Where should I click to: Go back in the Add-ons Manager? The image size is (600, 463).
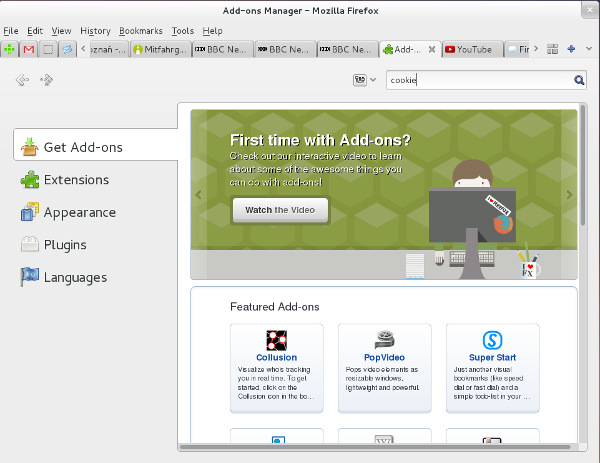coord(22,80)
